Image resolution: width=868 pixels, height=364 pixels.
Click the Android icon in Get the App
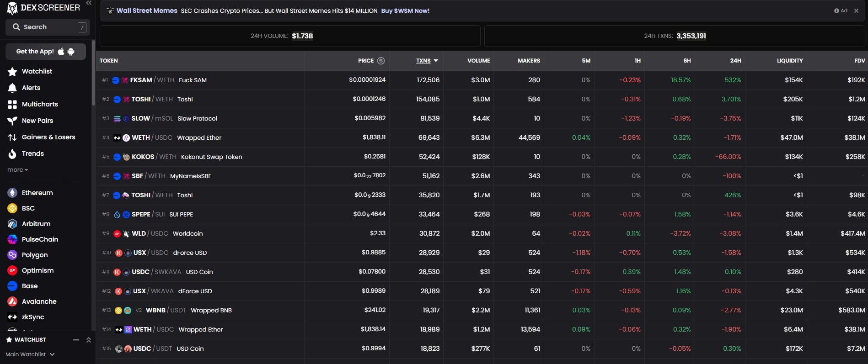click(x=71, y=52)
